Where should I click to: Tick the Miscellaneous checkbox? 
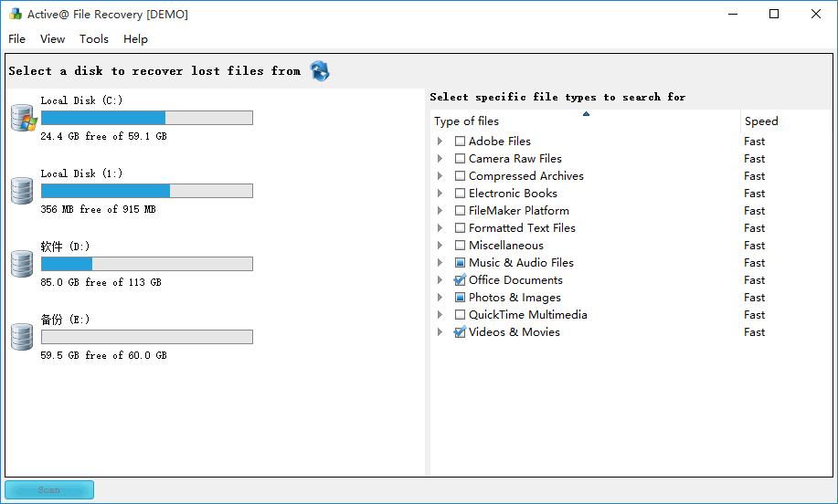click(460, 245)
